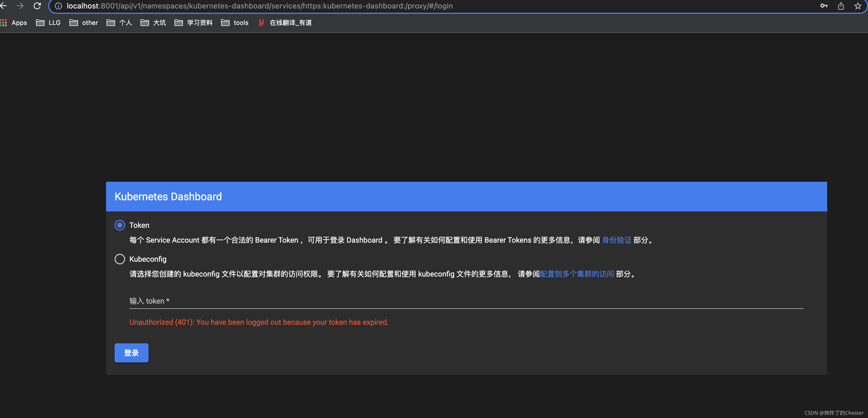Select the Token radio button

tap(120, 225)
